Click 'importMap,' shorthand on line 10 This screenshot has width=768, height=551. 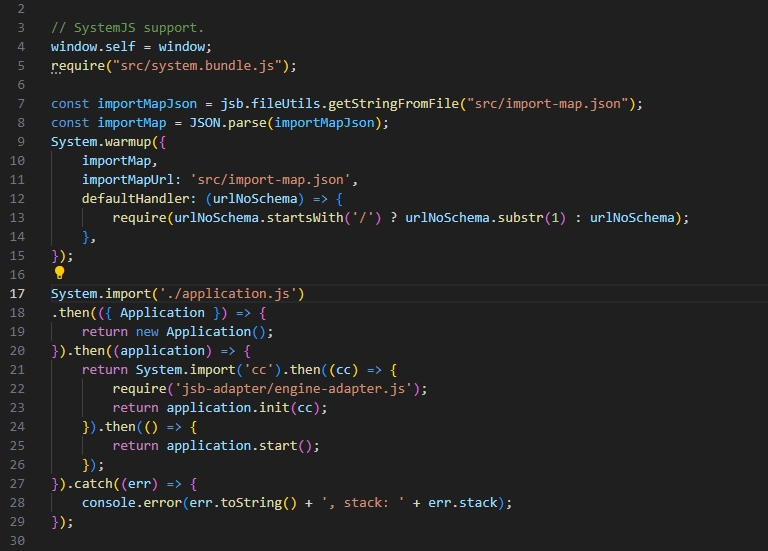(120, 161)
